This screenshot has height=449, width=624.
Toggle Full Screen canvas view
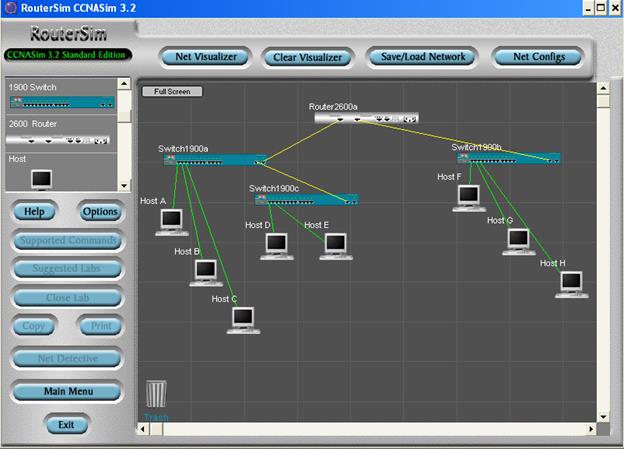click(172, 92)
